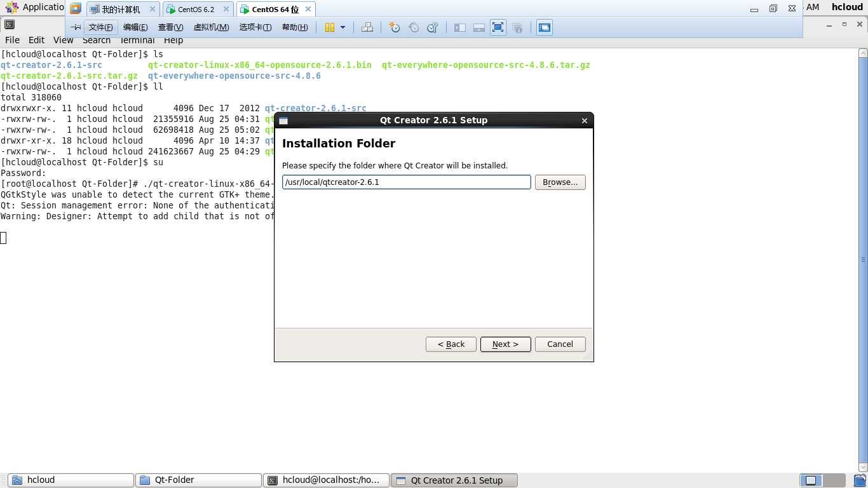This screenshot has width=868, height=488.
Task: Switch to hcloud@localhost terminal in taskbar
Action: [x=326, y=480]
